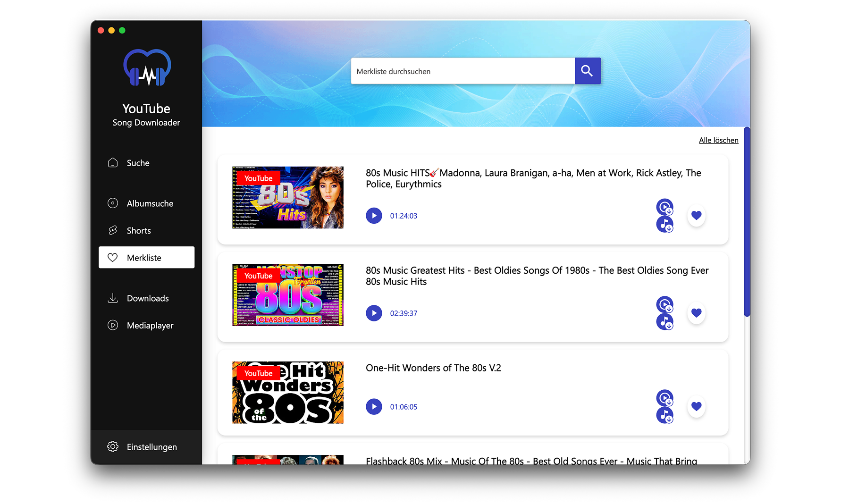
Task: Open the Suche sidebar item
Action: [146, 163]
